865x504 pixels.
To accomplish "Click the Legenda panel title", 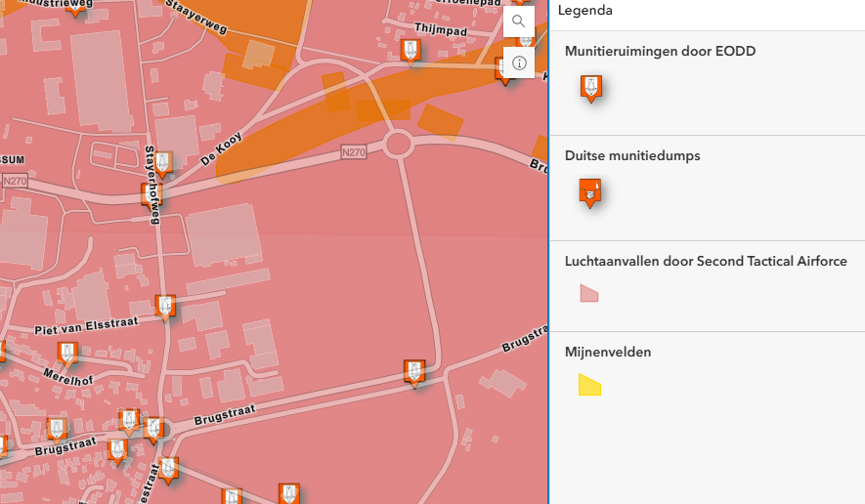I will point(584,11).
